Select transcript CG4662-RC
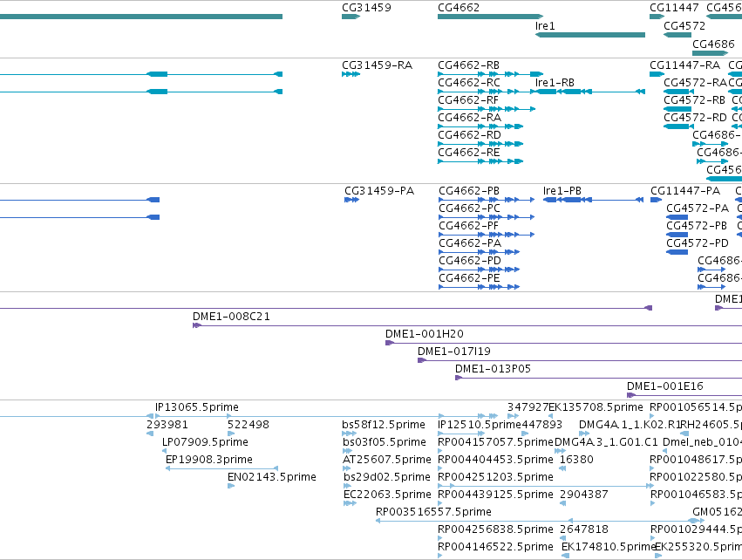The image size is (742, 560). [x=487, y=92]
